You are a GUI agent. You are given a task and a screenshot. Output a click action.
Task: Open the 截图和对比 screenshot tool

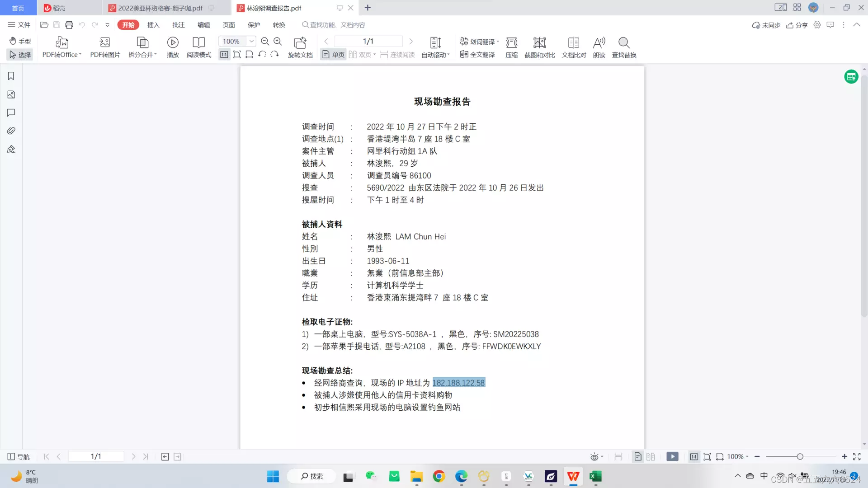tap(539, 43)
